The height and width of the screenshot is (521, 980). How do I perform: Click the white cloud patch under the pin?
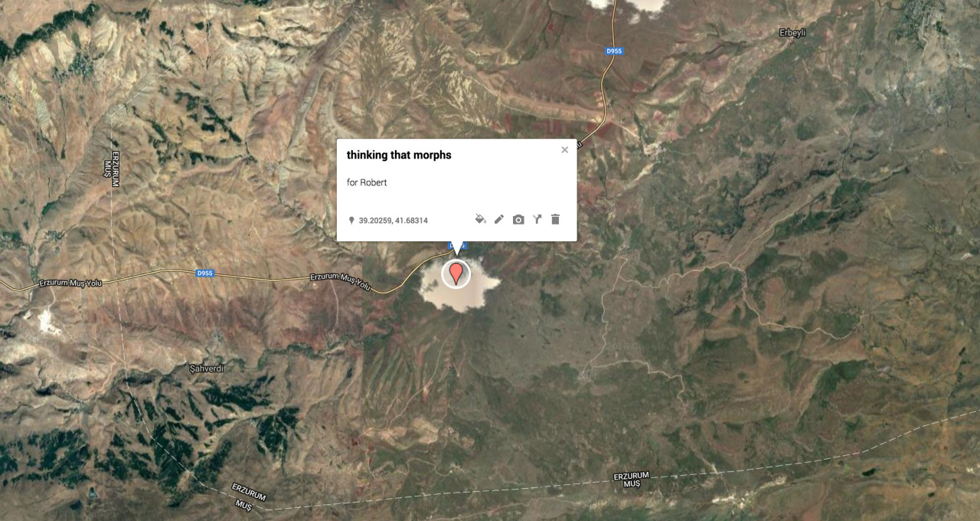tap(460, 285)
